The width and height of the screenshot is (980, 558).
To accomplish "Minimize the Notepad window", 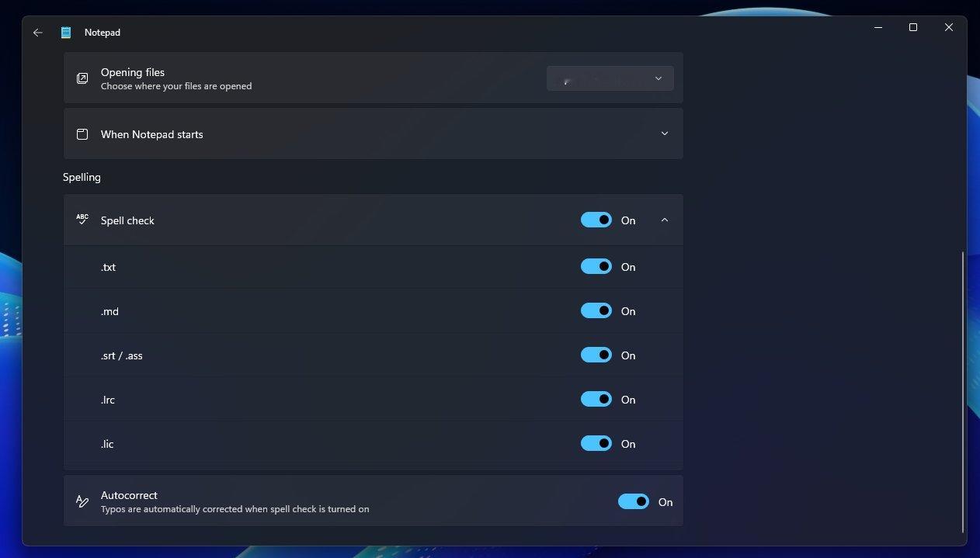I will coord(878,27).
